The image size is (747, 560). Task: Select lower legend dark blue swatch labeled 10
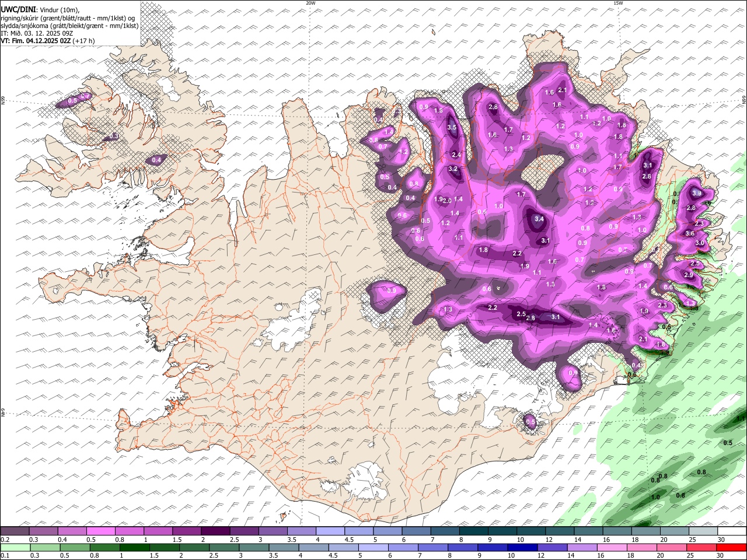point(522,547)
